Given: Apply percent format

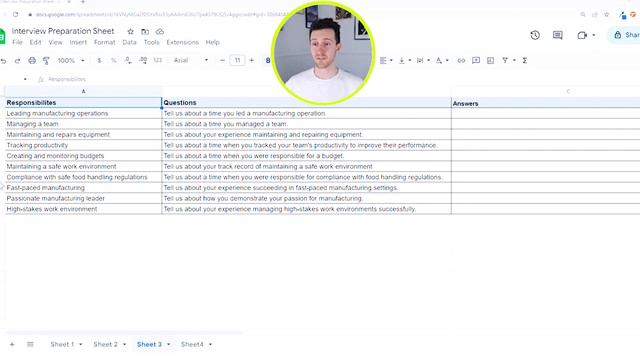Looking at the screenshot, I should coord(113,60).
